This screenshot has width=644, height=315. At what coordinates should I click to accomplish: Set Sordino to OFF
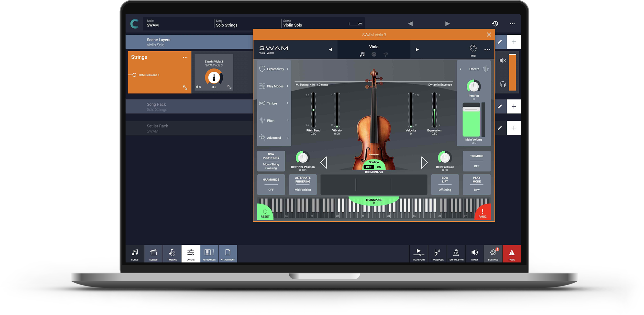369,167
